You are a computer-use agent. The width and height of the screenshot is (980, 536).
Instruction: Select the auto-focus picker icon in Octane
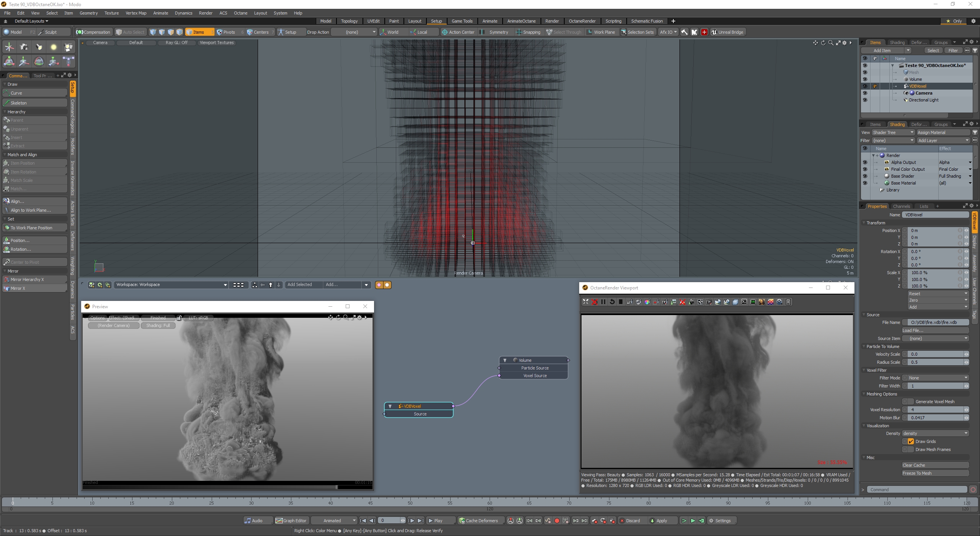(x=629, y=302)
